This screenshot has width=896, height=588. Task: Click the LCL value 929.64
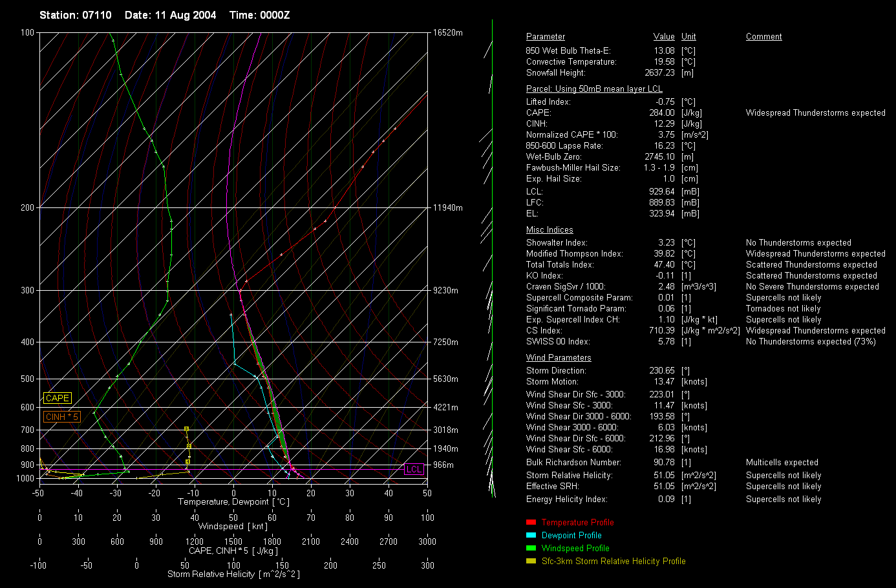coord(662,191)
